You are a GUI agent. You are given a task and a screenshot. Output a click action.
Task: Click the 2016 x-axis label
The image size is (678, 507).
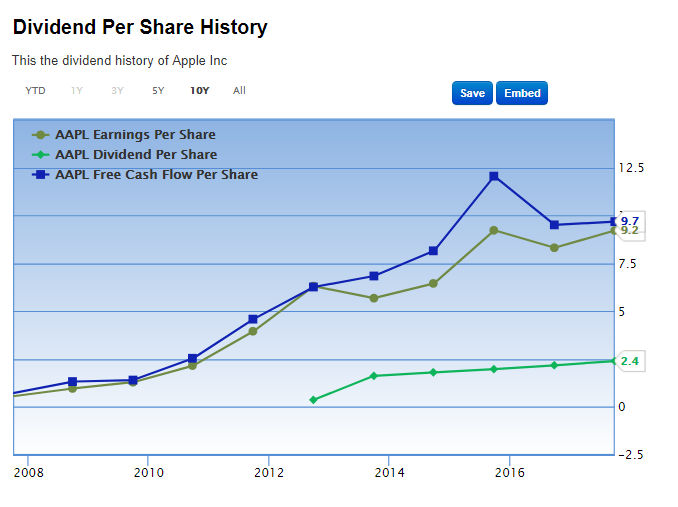[510, 472]
